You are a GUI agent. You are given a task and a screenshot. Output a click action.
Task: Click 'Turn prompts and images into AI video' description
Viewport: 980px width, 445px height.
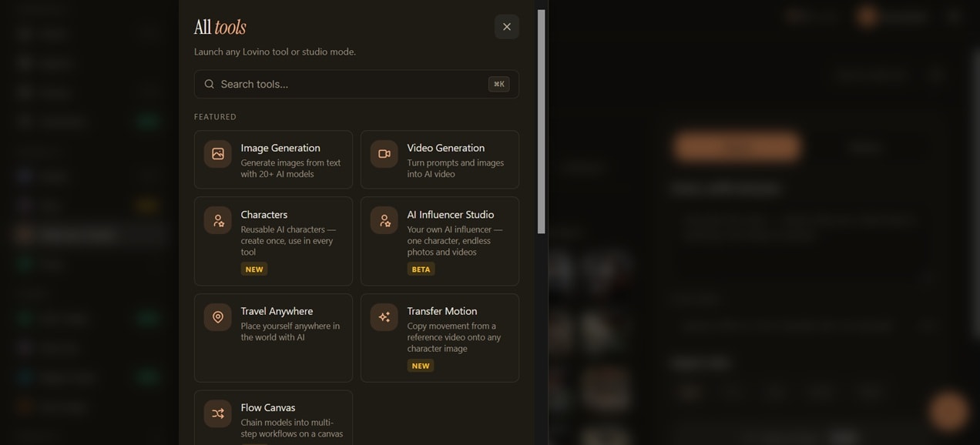(x=455, y=169)
